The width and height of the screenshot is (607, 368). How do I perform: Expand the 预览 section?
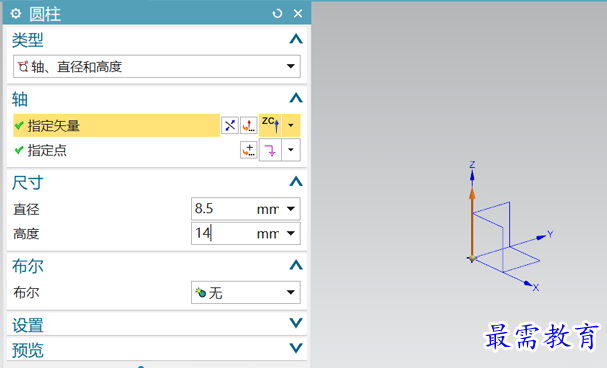click(x=296, y=348)
